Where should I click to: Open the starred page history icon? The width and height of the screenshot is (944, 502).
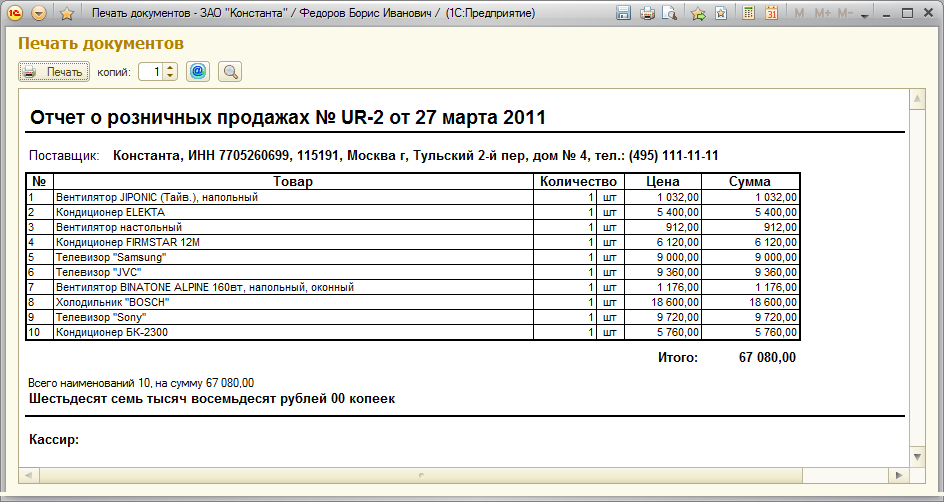click(721, 13)
